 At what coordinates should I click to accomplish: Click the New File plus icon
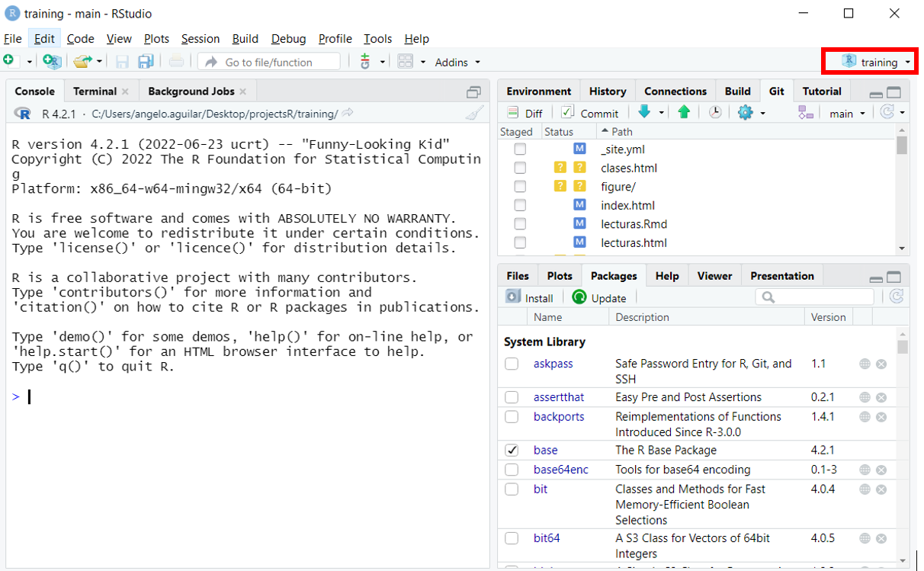tap(9, 61)
